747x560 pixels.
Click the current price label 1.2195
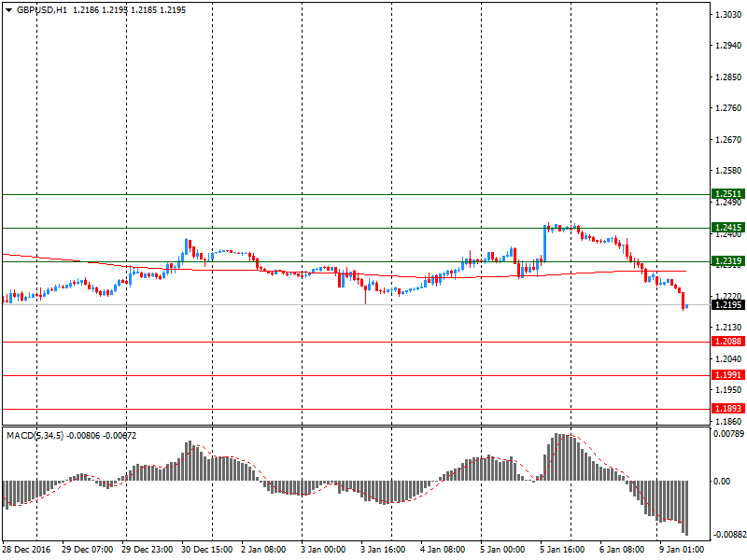728,305
